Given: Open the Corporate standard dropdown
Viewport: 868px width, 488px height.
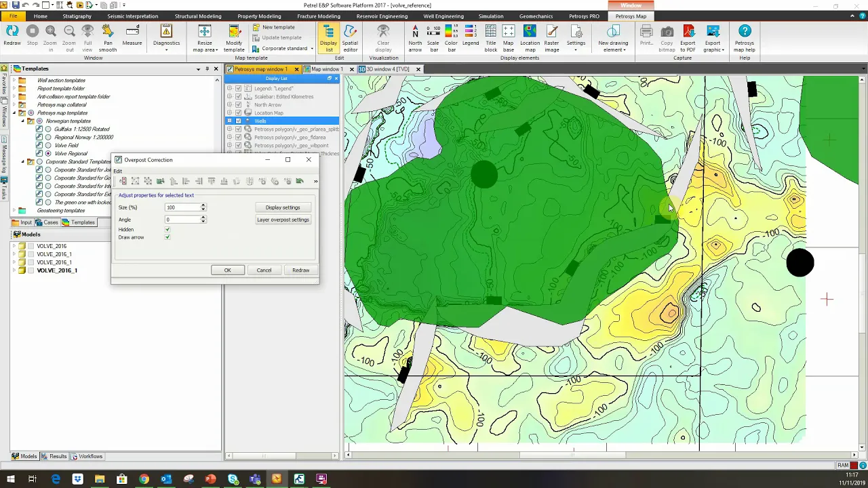Looking at the screenshot, I should click(285, 48).
